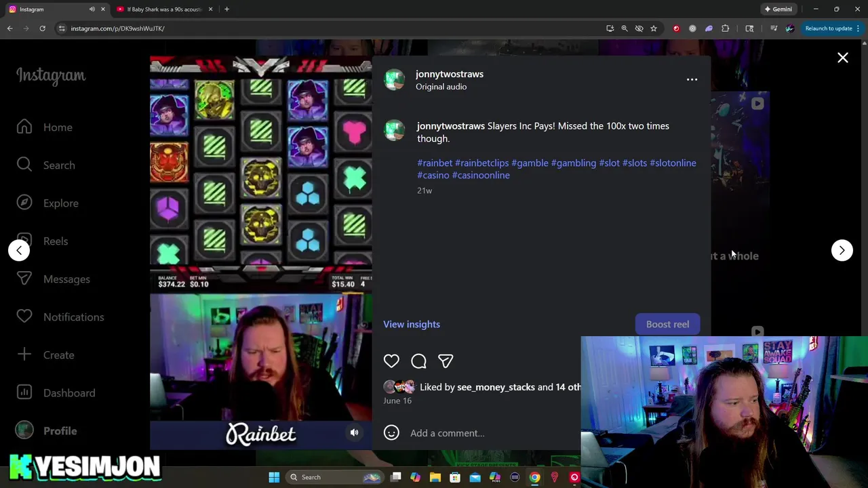
Task: Open jonnytwostraws username in post header
Action: (x=450, y=74)
